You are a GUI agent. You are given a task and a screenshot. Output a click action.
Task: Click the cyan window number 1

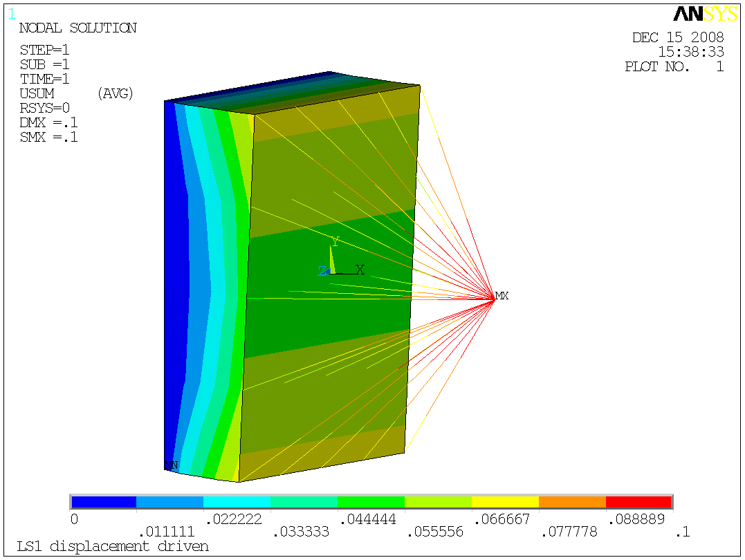pyautogui.click(x=12, y=15)
